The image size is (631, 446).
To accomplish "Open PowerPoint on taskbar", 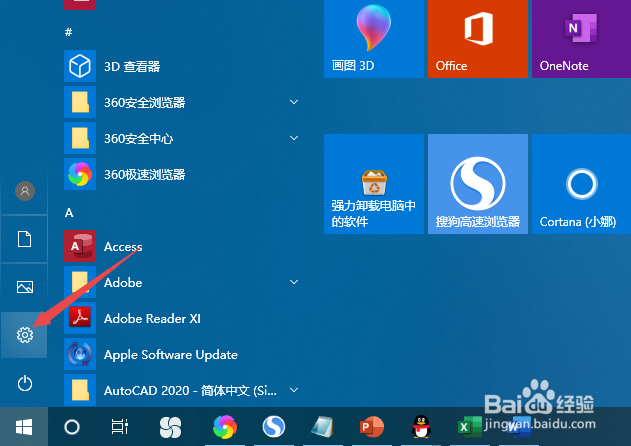I will 372,427.
